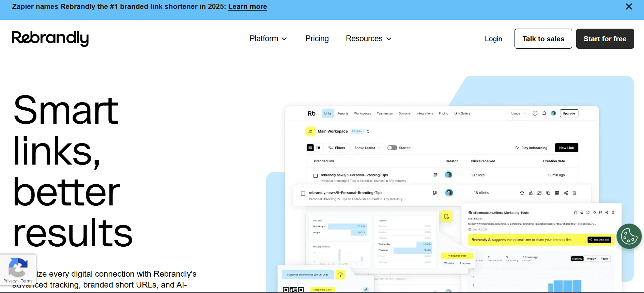The height and width of the screenshot is (293, 644).
Task: Delete the clickmeter.xyz/Best-Marketing-Tools link
Action: coord(613,212)
